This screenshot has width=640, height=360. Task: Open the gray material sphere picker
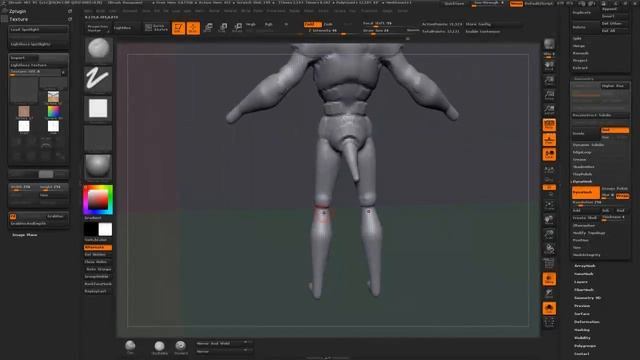coord(98,167)
